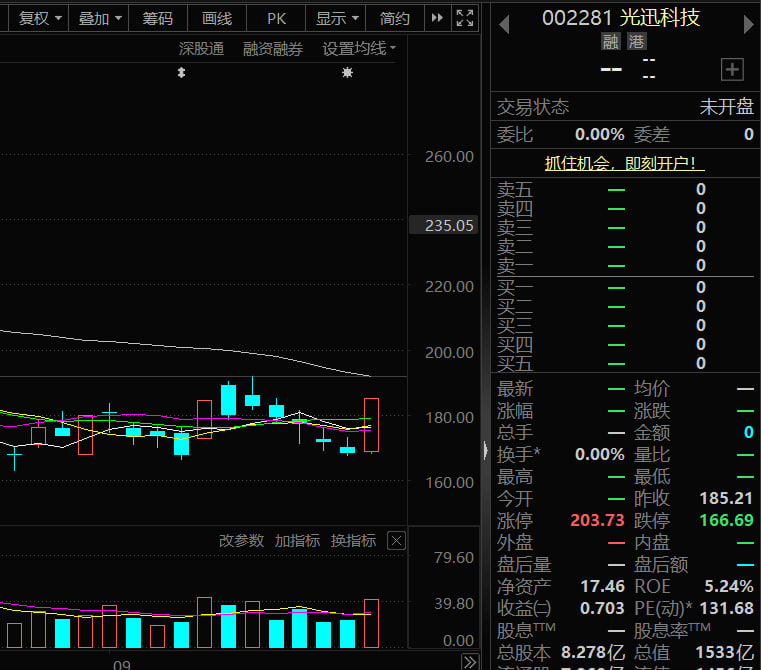Click the panel splitter collapse handle
This screenshot has height=670, width=761.
485,451
